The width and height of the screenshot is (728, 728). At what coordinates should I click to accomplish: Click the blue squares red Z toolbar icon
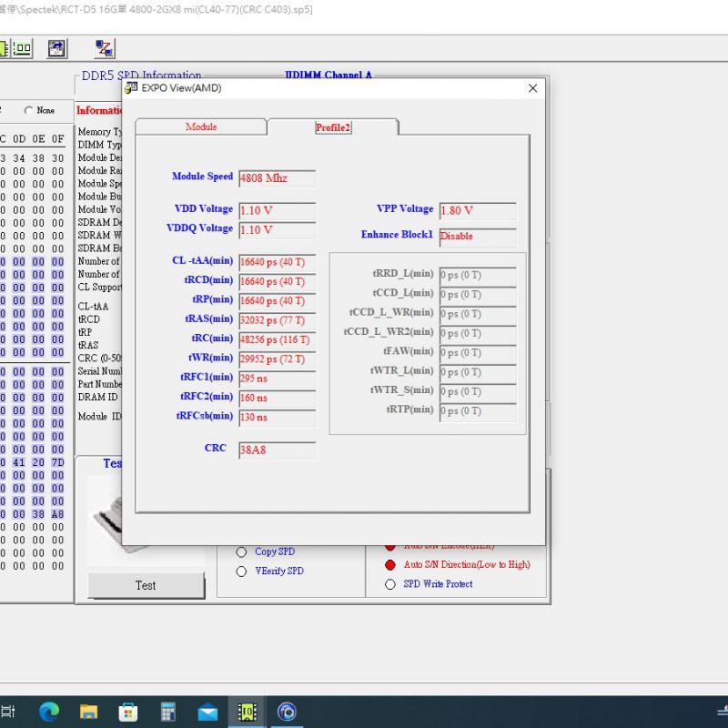(x=104, y=48)
